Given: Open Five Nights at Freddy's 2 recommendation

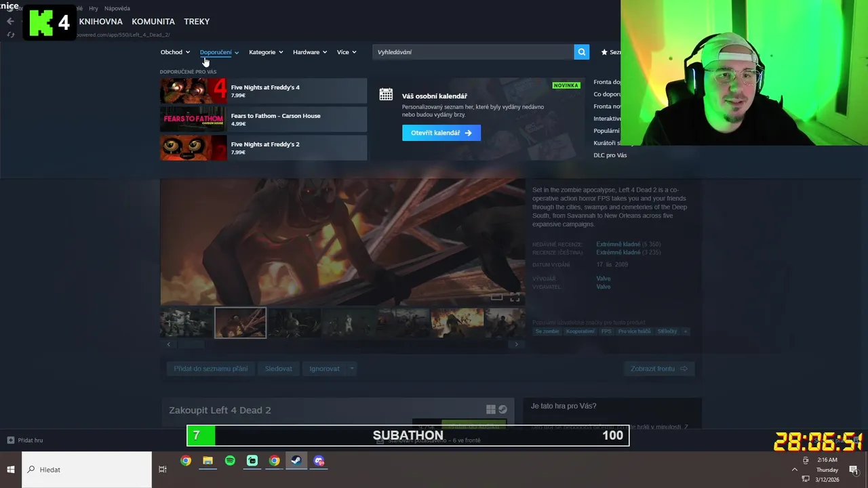Looking at the screenshot, I should [264, 148].
